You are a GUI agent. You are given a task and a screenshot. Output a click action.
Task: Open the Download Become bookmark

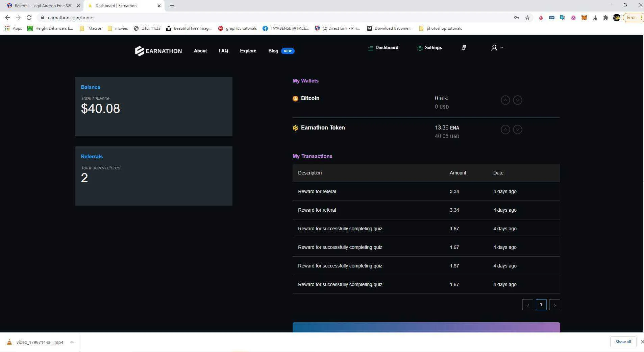(x=389, y=28)
